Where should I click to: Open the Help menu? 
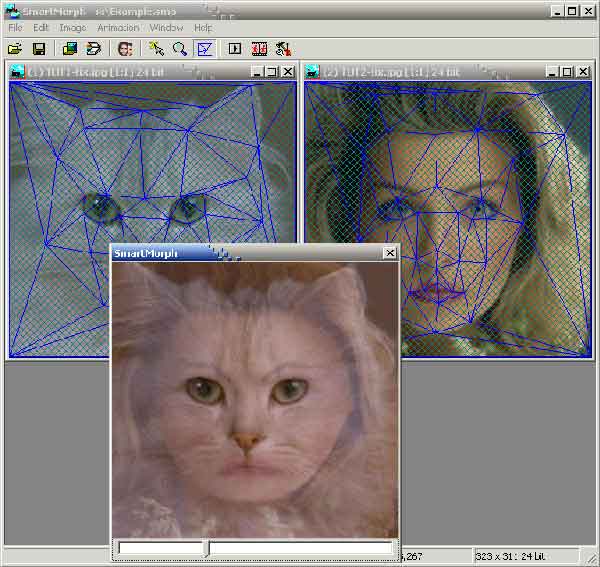[203, 28]
